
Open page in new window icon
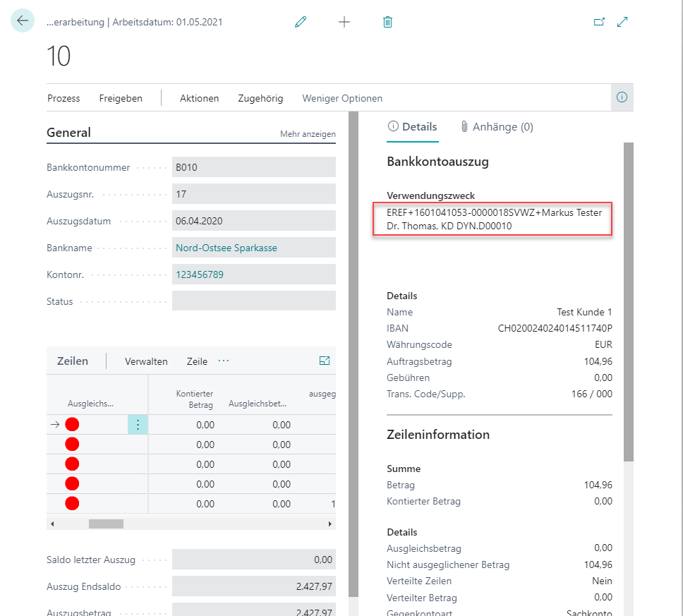[599, 22]
